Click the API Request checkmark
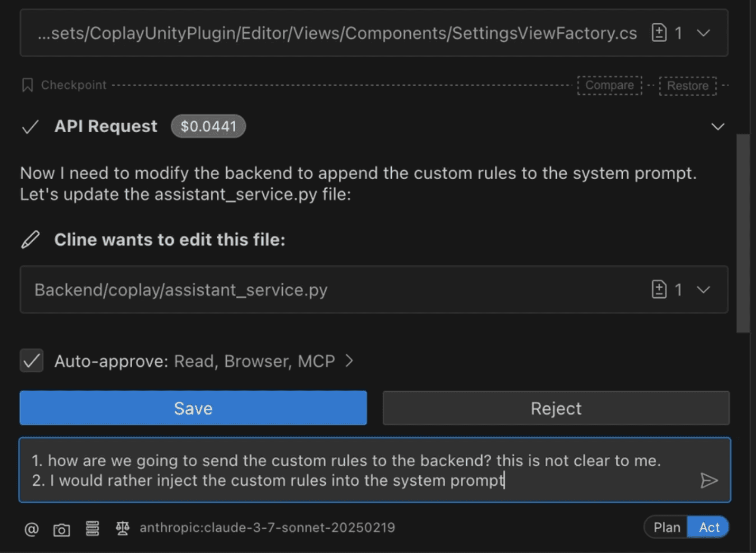 31,126
